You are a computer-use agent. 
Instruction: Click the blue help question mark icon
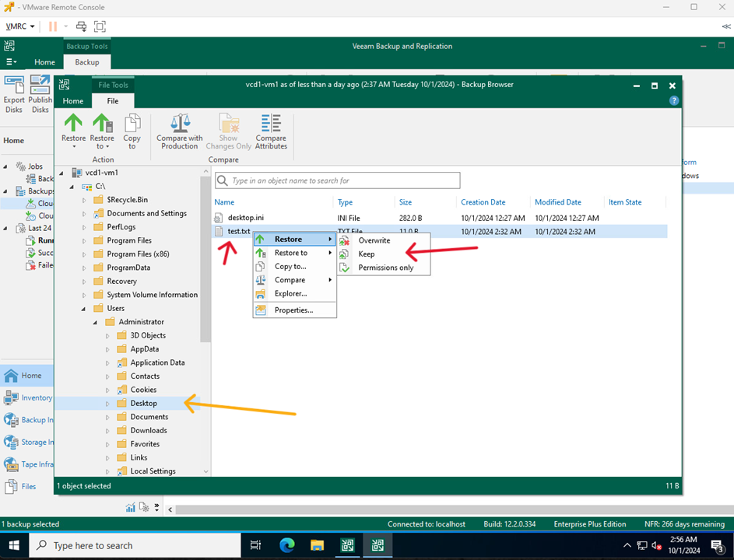point(674,100)
